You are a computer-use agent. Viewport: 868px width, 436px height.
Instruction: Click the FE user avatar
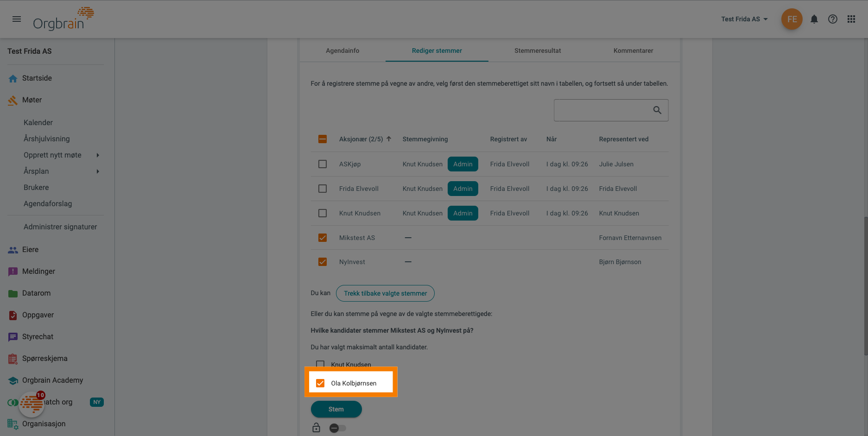tap(792, 19)
